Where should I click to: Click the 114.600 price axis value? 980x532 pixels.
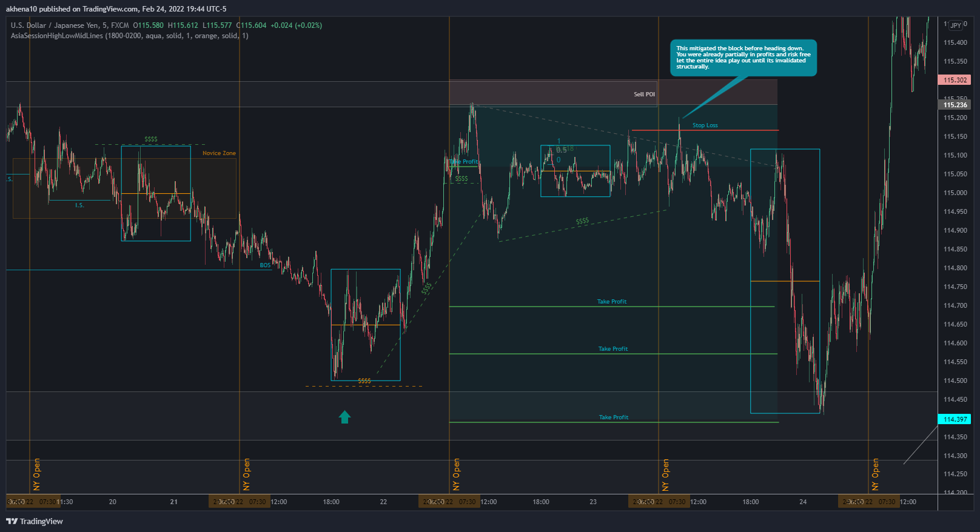tap(955, 343)
